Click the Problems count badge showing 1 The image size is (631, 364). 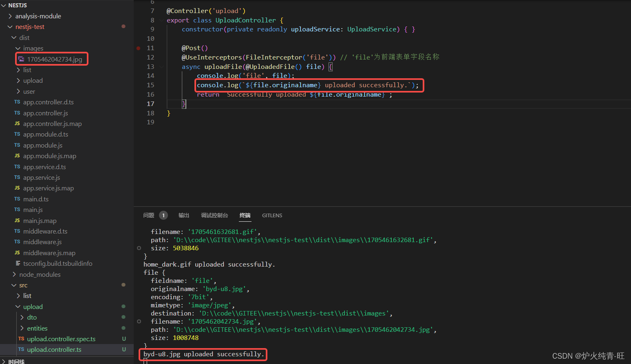[x=163, y=215]
